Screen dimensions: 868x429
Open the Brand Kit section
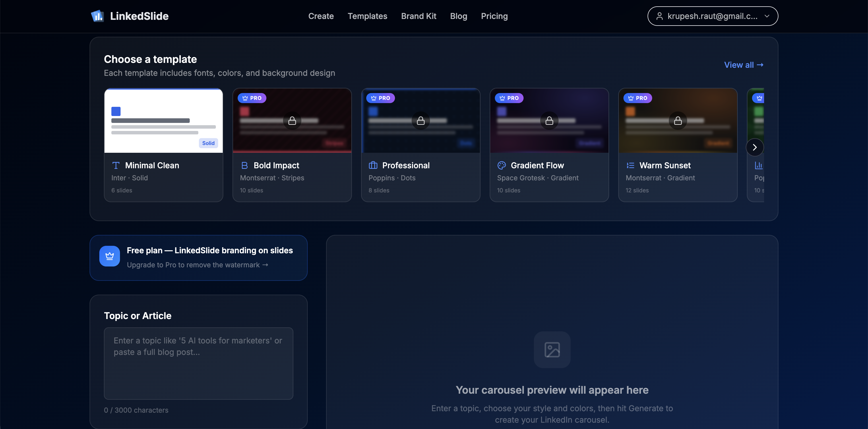point(418,16)
